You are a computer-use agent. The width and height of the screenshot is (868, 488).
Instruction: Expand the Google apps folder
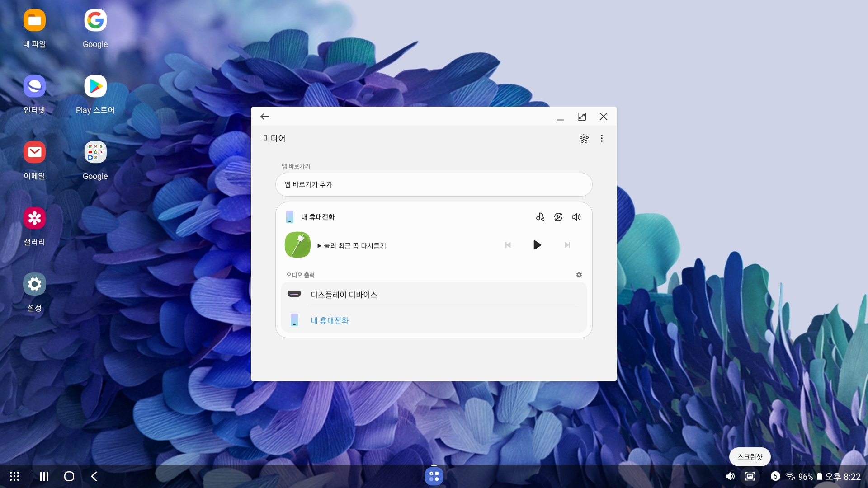[x=95, y=152]
